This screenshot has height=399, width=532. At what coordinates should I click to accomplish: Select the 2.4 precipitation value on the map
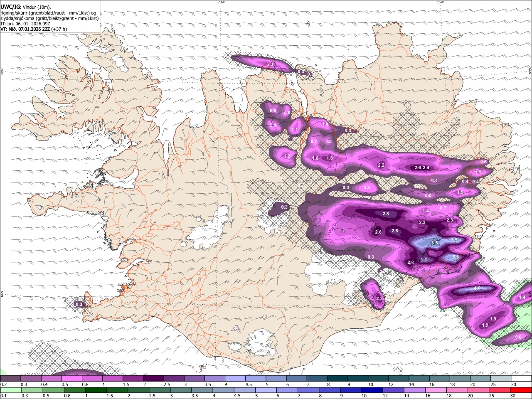pyautogui.click(x=426, y=167)
